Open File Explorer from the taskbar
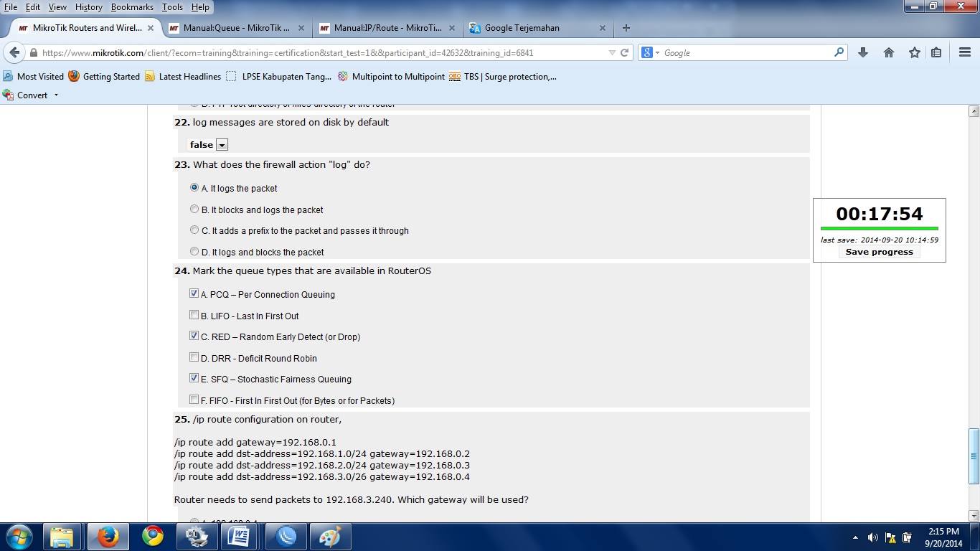Viewport: 980px width, 551px height. [x=62, y=537]
